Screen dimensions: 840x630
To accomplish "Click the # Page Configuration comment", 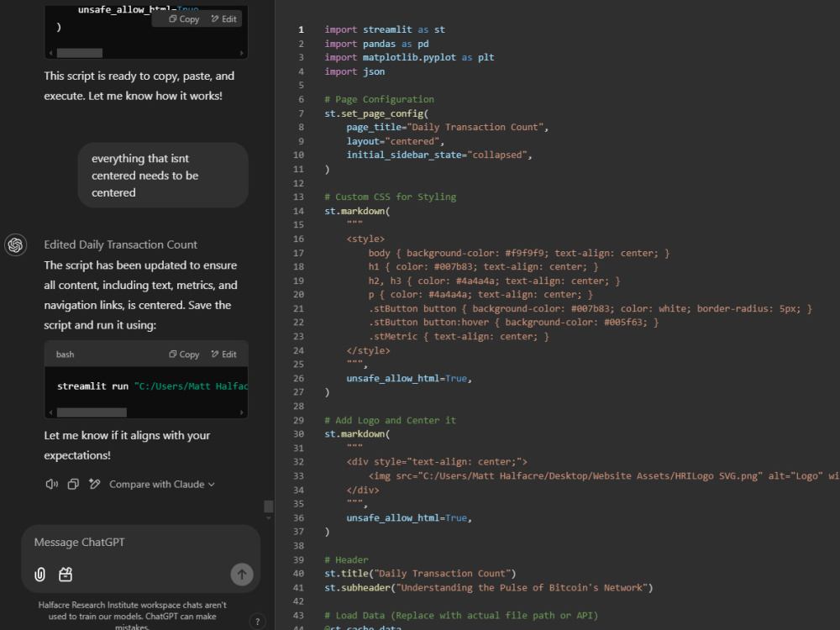I will pos(380,99).
